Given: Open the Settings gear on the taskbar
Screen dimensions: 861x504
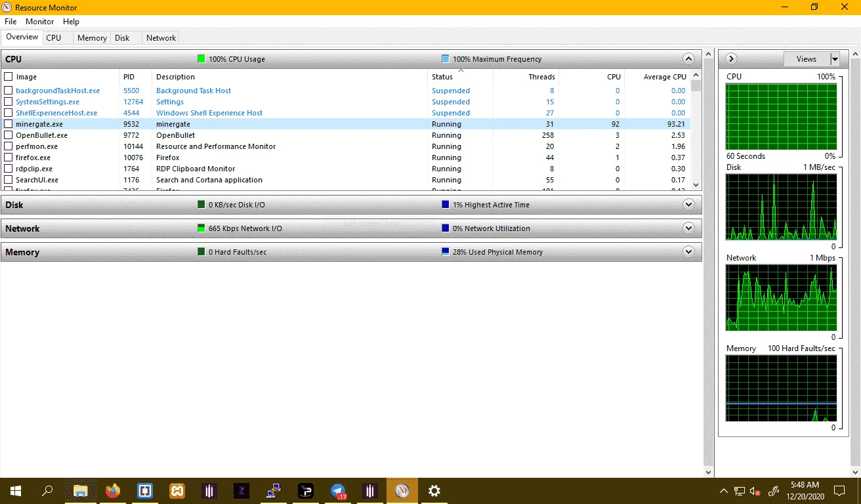Looking at the screenshot, I should pos(434,490).
